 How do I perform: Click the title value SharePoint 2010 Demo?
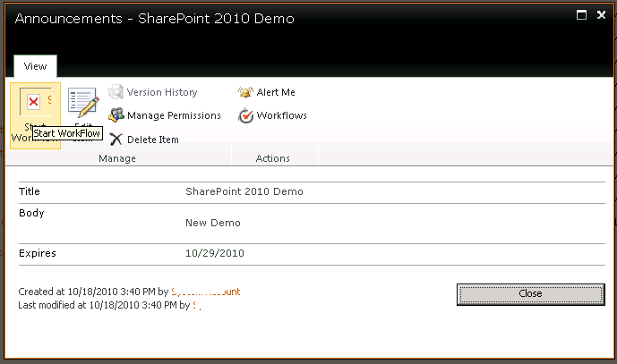[x=244, y=191]
